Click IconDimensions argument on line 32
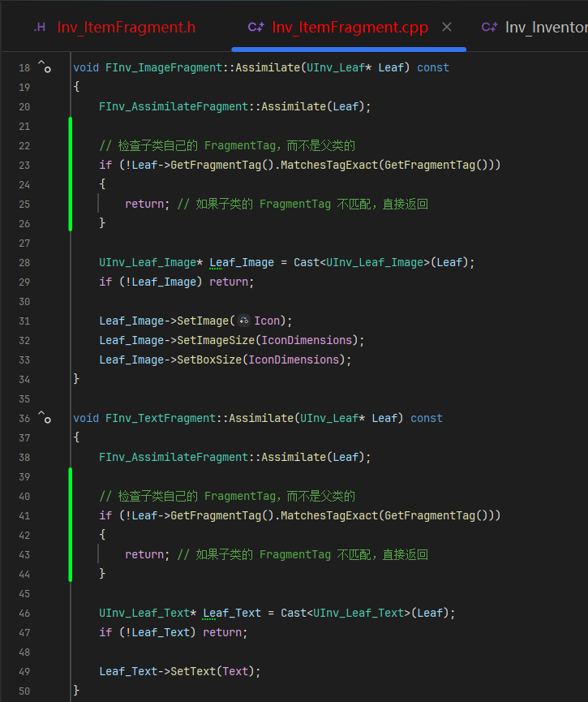 click(x=307, y=340)
